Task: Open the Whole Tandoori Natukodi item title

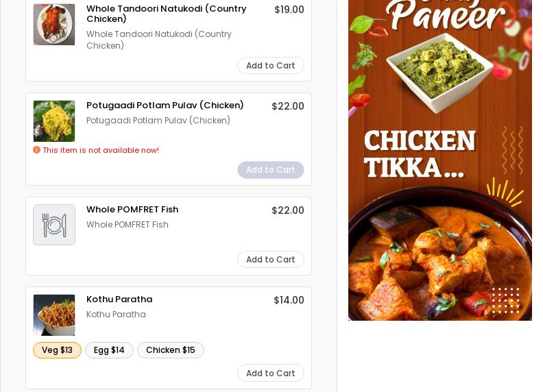Action: [x=166, y=14]
